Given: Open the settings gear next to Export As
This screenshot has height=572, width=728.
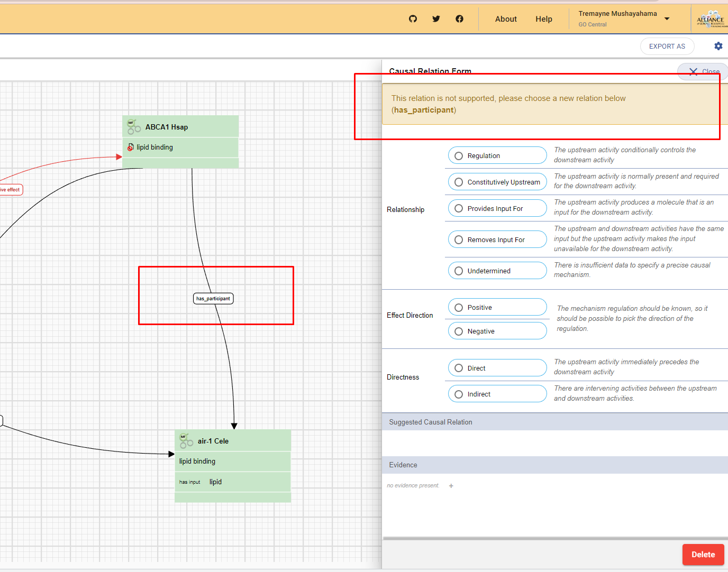Looking at the screenshot, I should click(718, 46).
